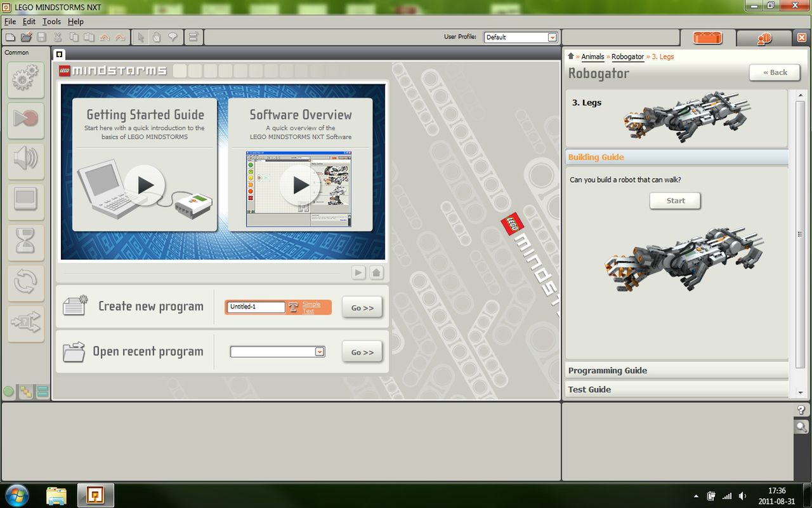This screenshot has height=508, width=812.
Task: Show the Common palette with the green circle
Action: (9, 392)
